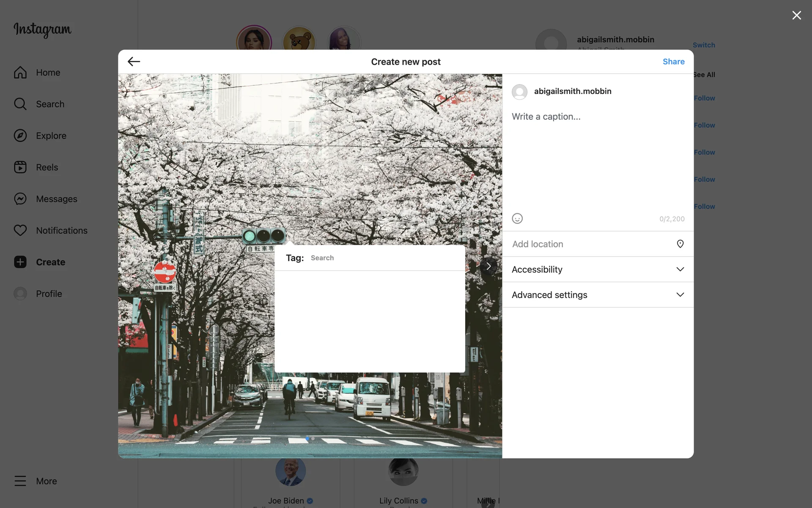This screenshot has width=812, height=508.
Task: Click the back arrow in Create new post
Action: click(x=134, y=62)
